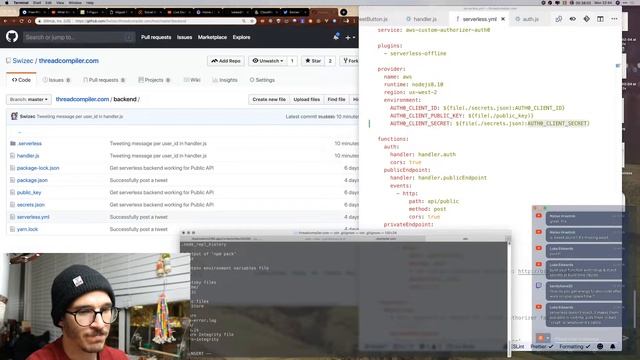This screenshot has width=640, height=360.
Task: Open the Insights tab
Action: (225, 80)
